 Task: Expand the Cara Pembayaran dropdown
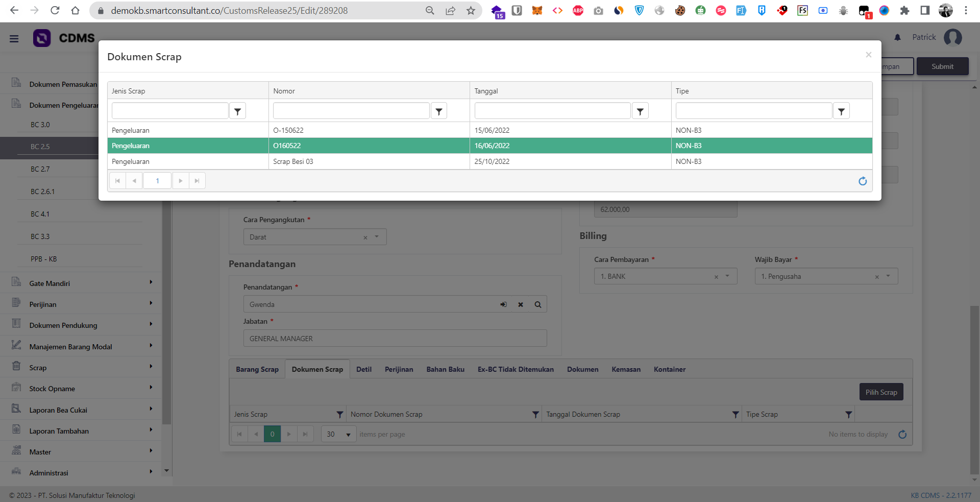727,276
